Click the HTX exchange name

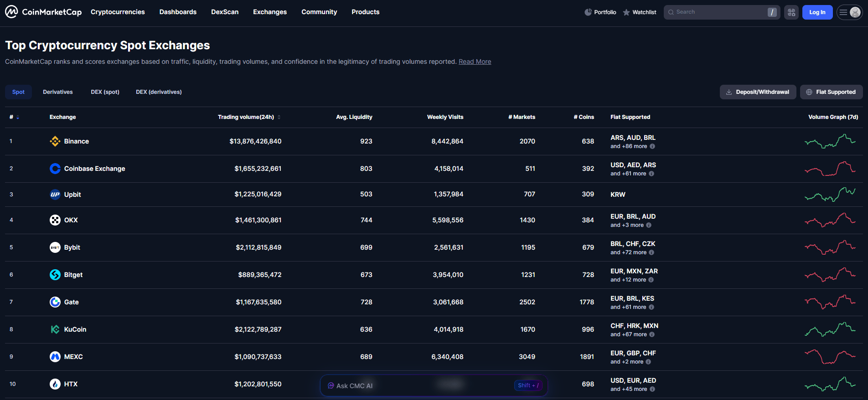click(71, 384)
